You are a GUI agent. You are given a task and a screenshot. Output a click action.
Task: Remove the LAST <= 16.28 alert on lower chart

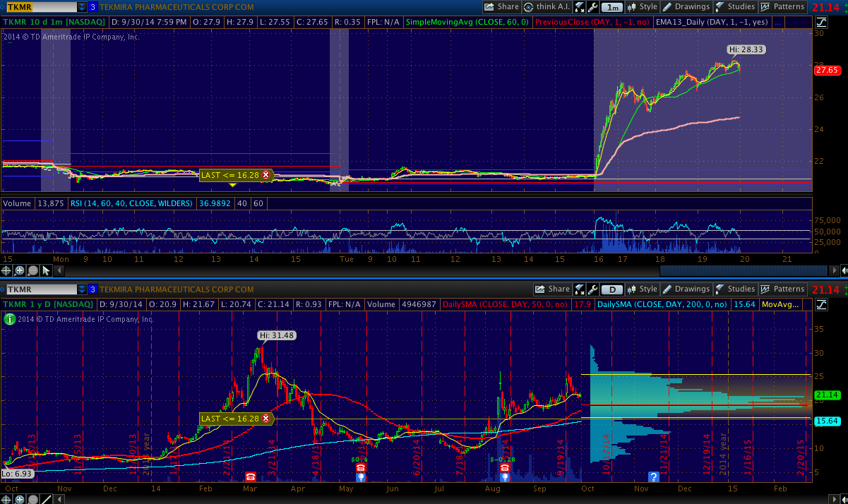(265, 419)
